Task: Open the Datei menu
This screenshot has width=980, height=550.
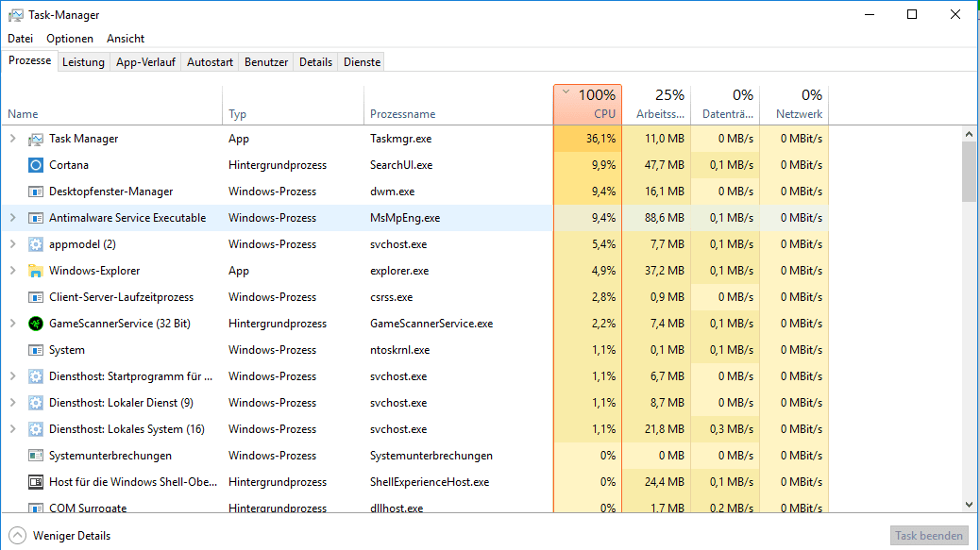Action: coord(20,39)
